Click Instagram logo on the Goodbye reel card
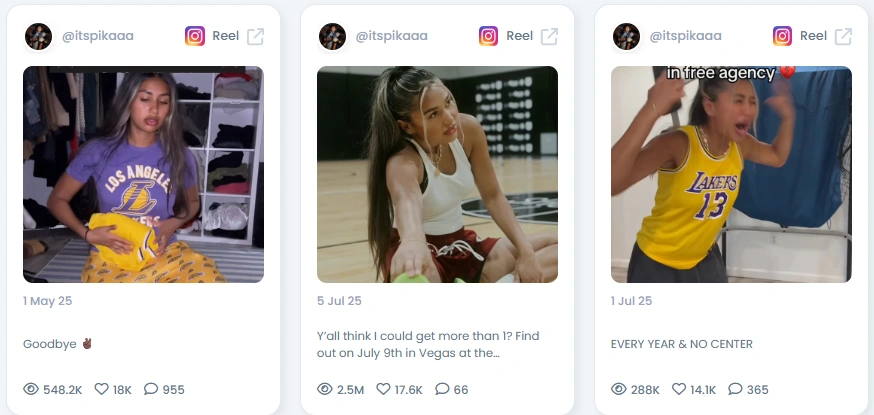 [x=195, y=36]
